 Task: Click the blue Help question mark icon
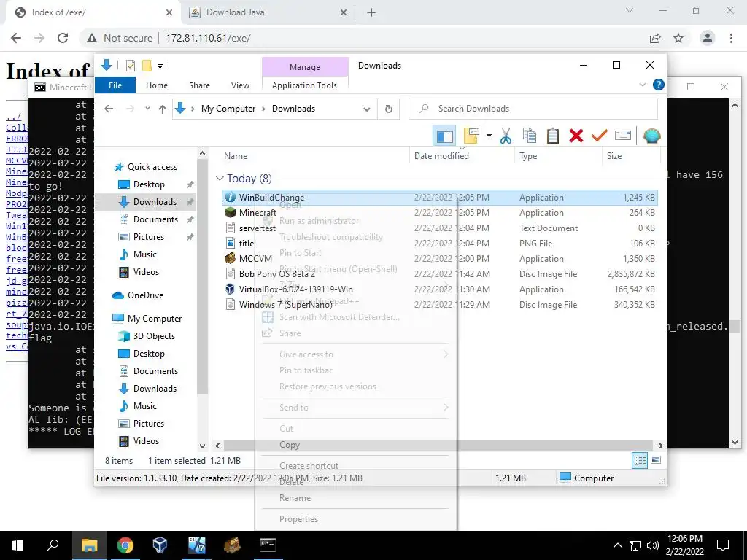coord(659,85)
